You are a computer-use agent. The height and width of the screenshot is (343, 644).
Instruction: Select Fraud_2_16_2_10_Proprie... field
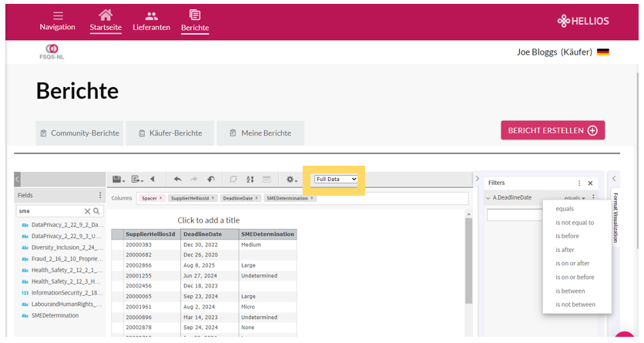(63, 259)
